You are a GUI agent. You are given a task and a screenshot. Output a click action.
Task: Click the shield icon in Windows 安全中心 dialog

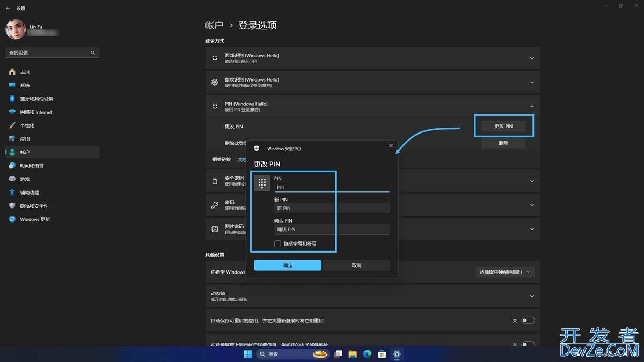[257, 148]
